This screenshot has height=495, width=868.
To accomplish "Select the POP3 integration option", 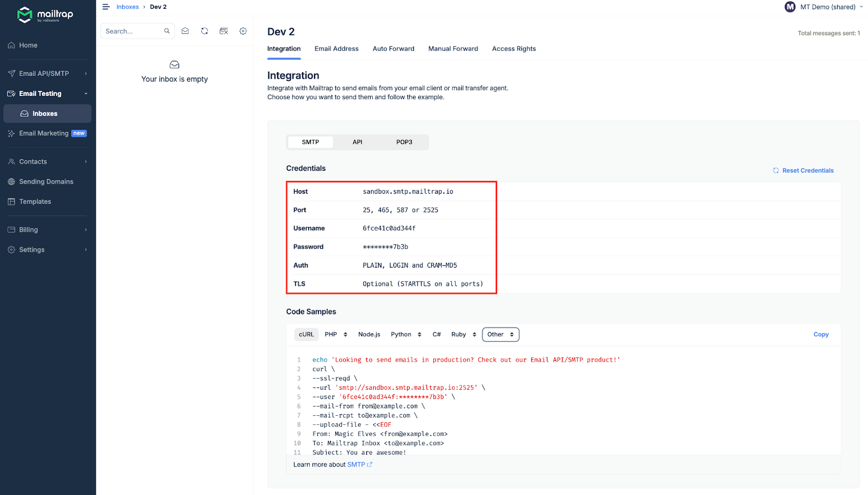I will coord(404,142).
